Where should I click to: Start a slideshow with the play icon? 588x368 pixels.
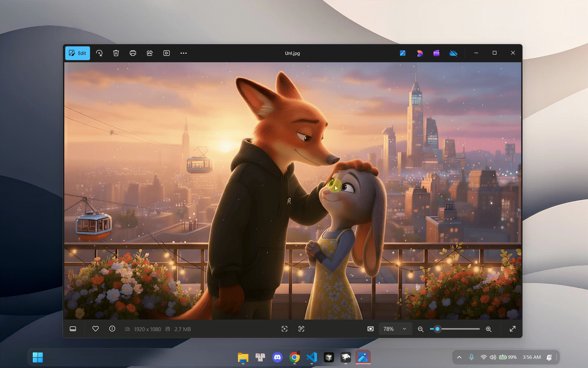[x=167, y=53]
